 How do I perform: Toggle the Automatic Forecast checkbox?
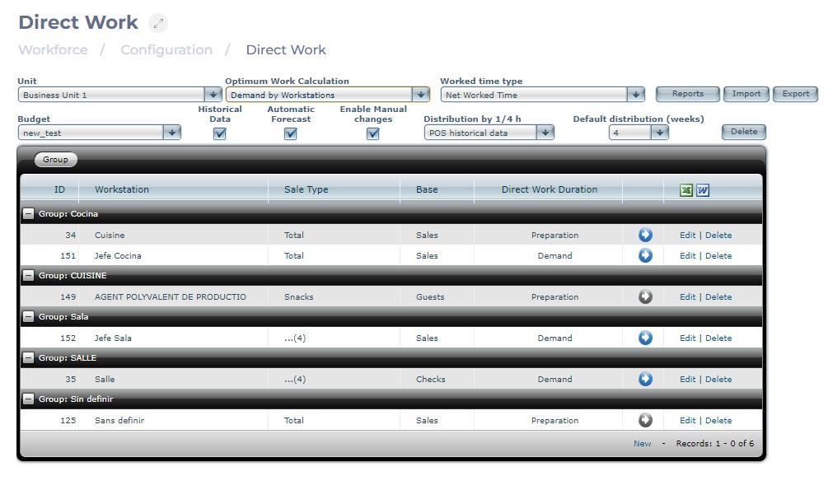pyautogui.click(x=290, y=133)
